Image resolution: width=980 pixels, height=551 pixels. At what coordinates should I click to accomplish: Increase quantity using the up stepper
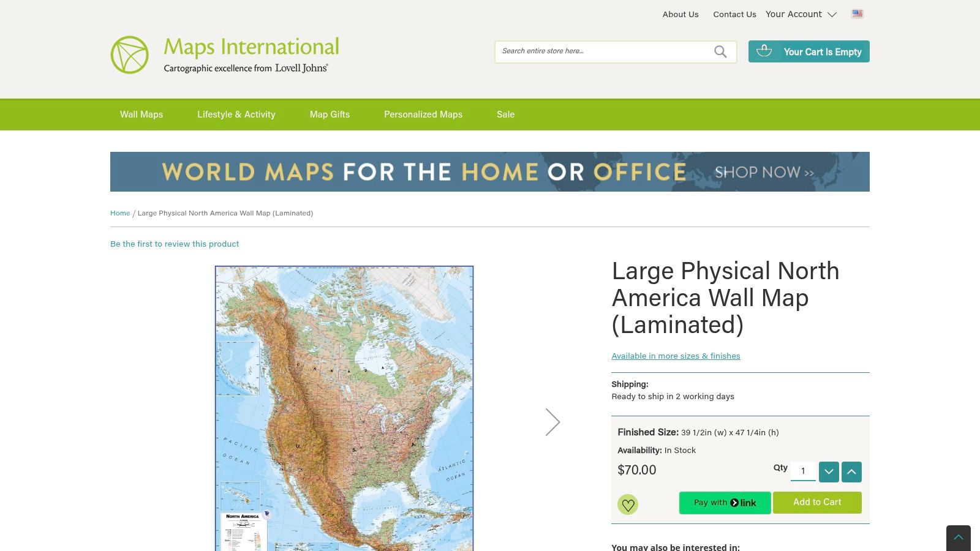pyautogui.click(x=851, y=472)
